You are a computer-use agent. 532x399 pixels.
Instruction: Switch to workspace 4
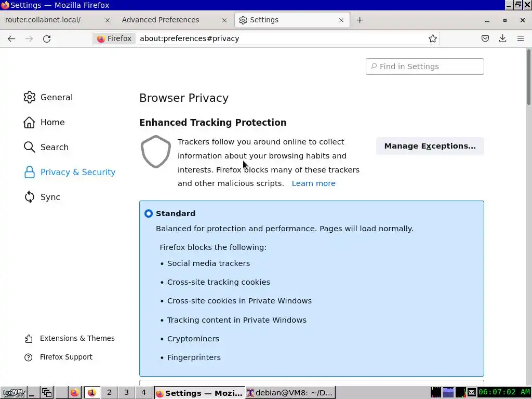coord(143,393)
